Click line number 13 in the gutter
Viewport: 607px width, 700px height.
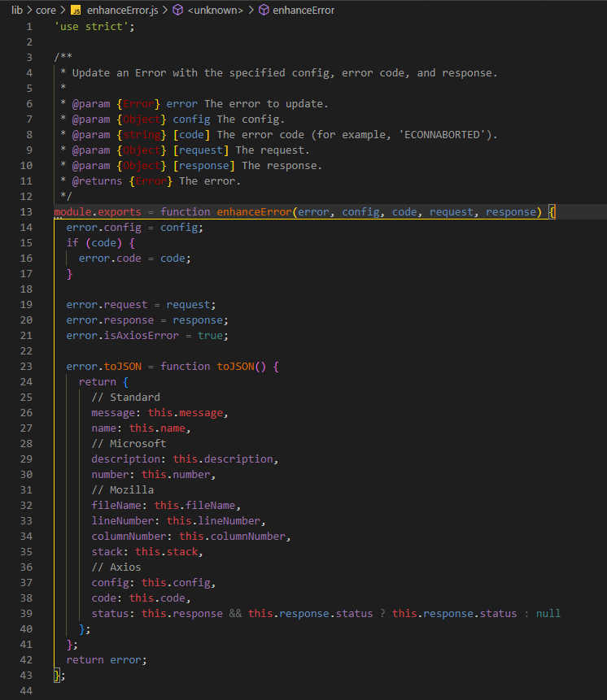pos(27,212)
